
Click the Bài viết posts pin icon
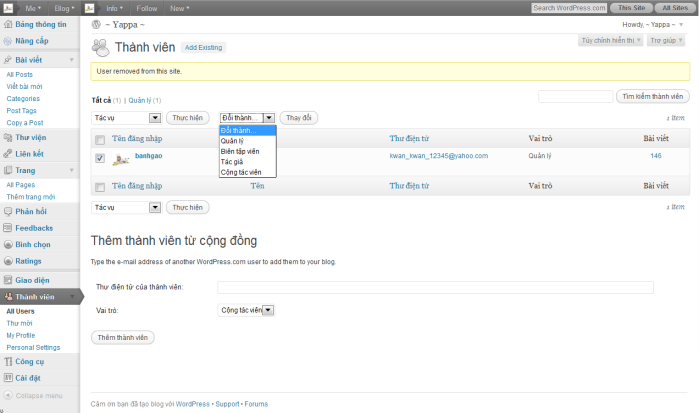(x=8, y=60)
